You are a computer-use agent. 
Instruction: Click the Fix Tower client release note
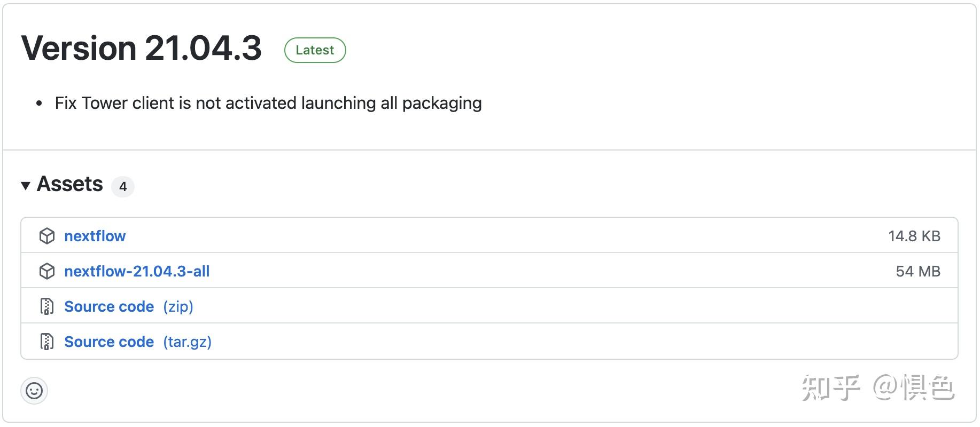(268, 103)
